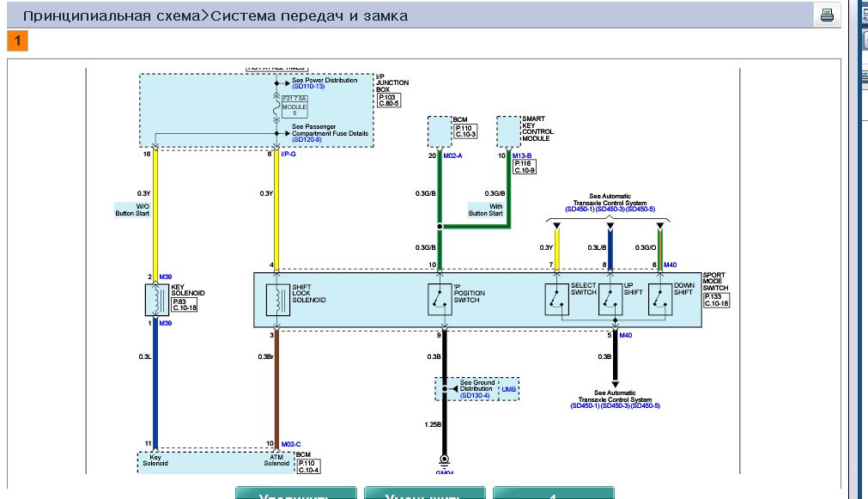868x499 pixels.
Task: Click the SELECT SWITCH label
Action: point(584,289)
